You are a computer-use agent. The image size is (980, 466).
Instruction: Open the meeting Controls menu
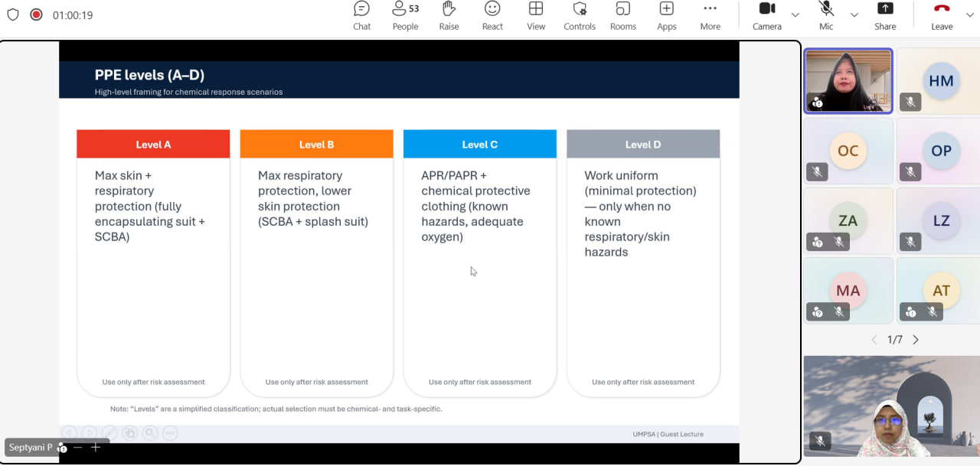pos(580,16)
